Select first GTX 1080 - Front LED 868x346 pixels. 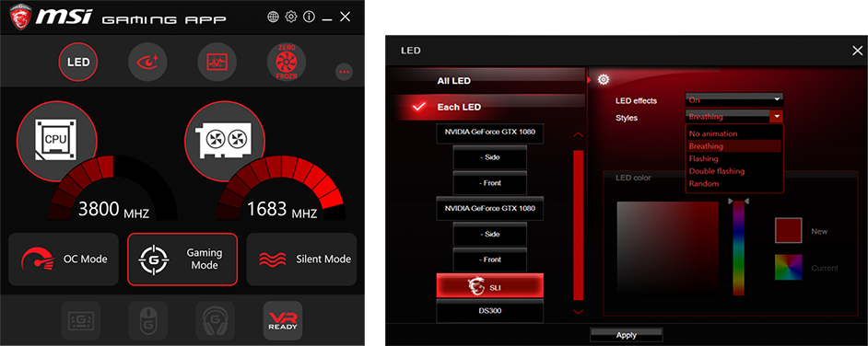(x=490, y=183)
